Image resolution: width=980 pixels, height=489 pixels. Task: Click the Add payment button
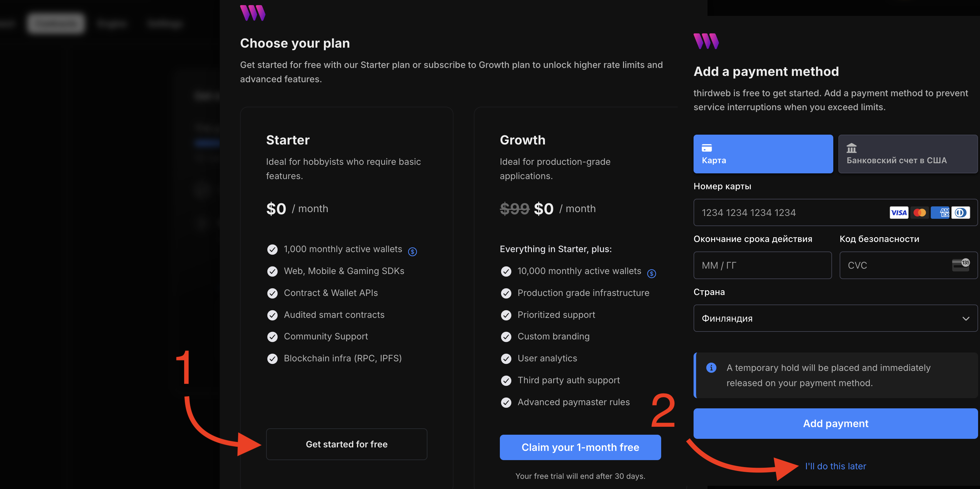click(x=836, y=424)
